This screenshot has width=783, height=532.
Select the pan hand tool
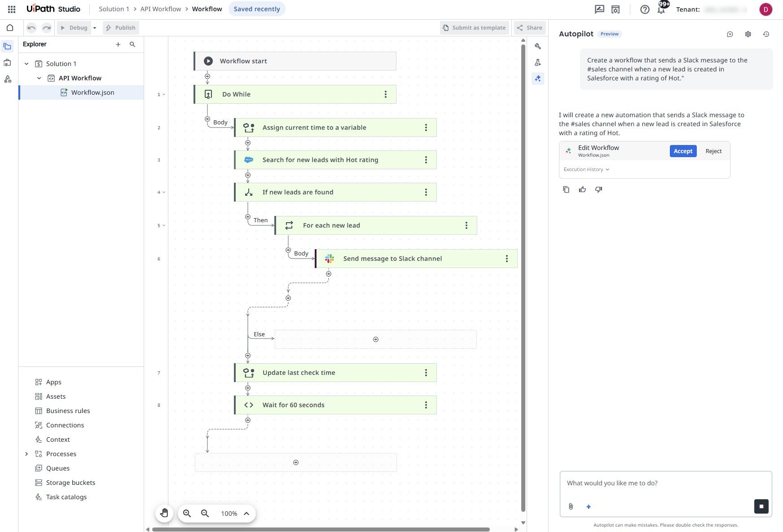point(164,513)
